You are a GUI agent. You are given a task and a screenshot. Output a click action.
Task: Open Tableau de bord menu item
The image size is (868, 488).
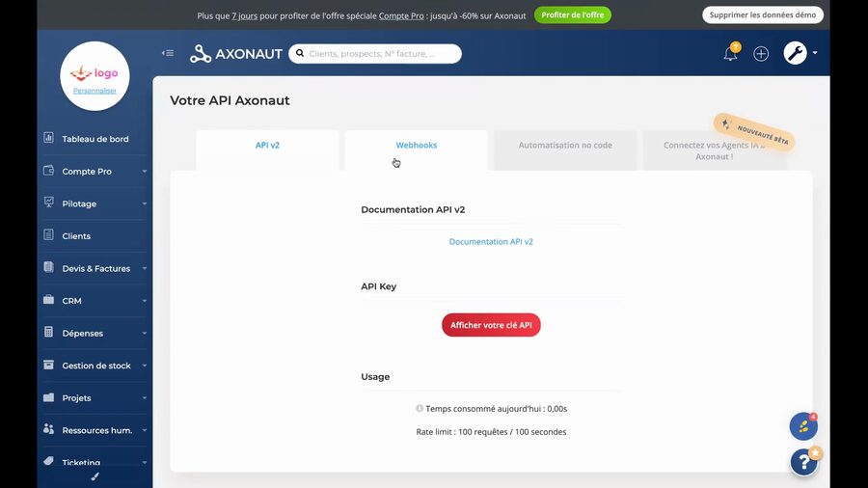(x=95, y=139)
